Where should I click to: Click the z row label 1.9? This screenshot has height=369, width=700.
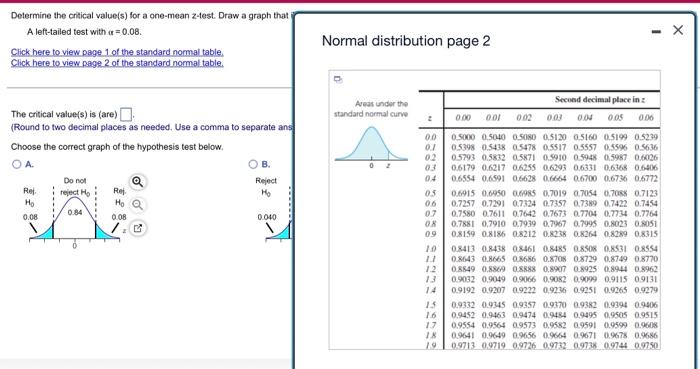430,346
